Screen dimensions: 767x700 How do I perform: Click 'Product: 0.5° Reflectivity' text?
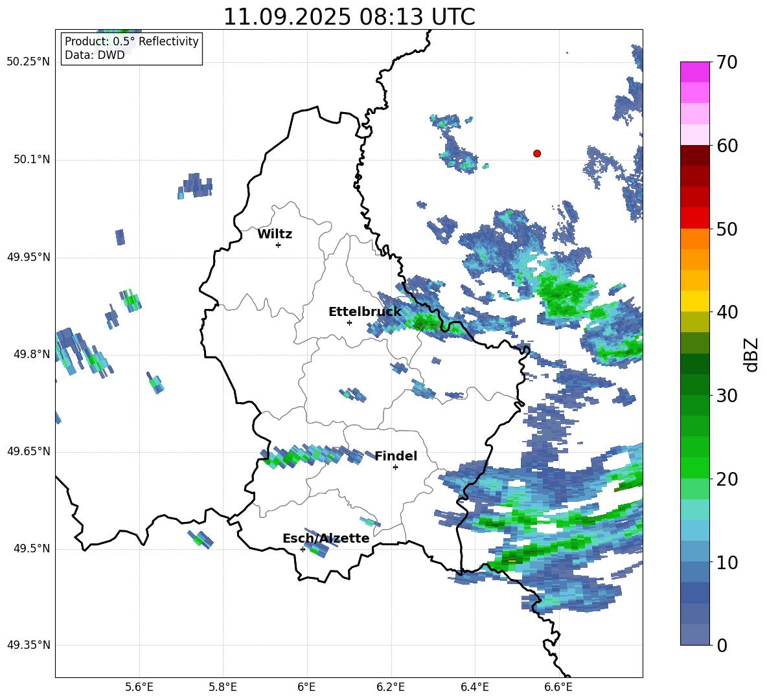132,41
